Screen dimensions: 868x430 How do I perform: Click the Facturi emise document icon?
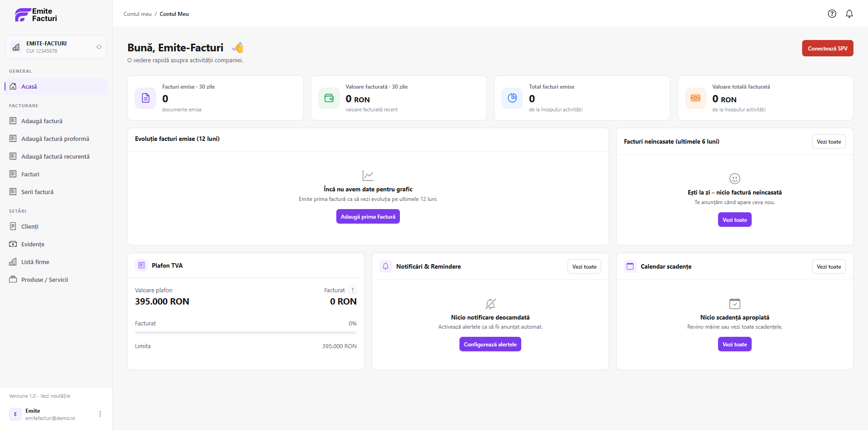click(145, 98)
